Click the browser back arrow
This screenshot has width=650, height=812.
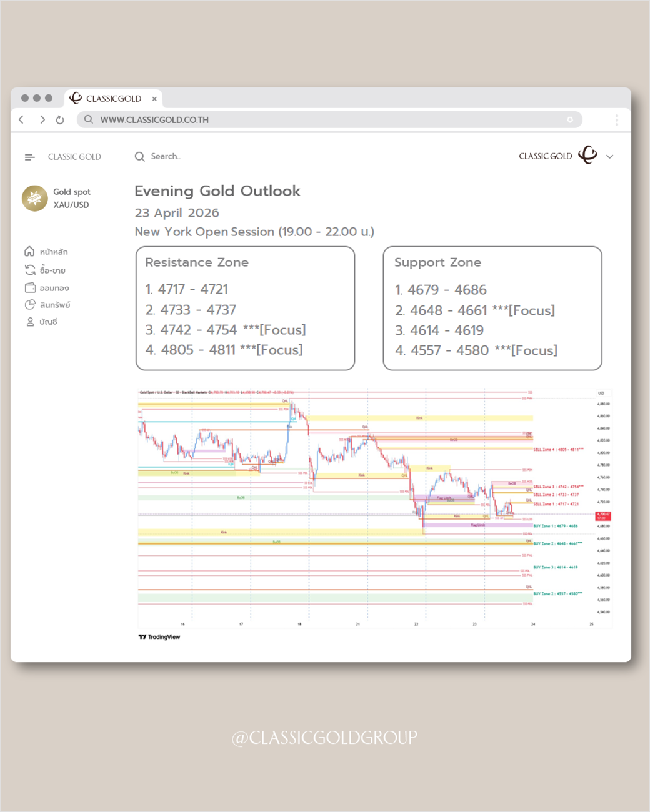tap(21, 119)
